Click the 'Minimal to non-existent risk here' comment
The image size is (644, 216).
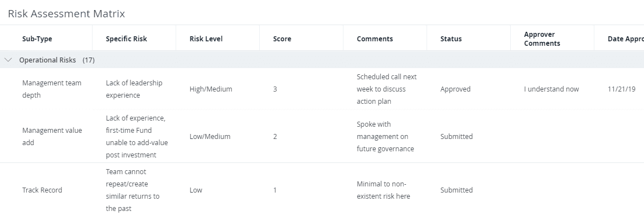[384, 190]
